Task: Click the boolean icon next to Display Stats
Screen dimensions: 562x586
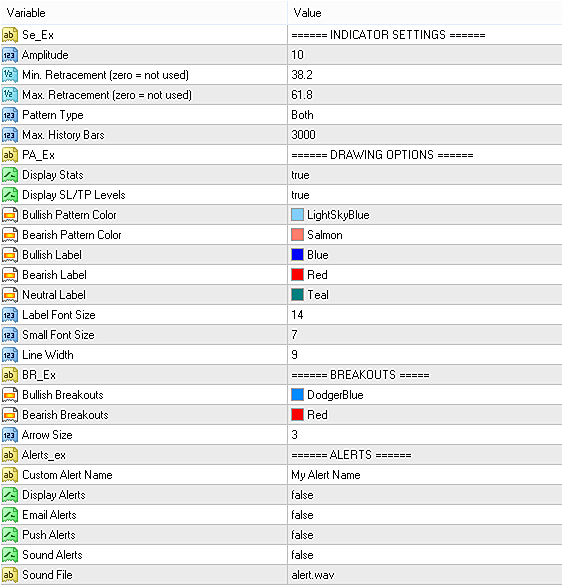Action: point(10,175)
